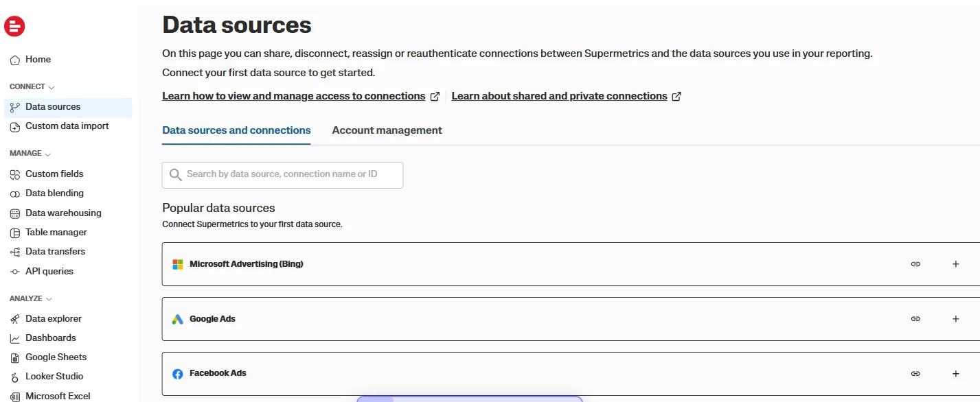Open the Table manager page
Screen dimensions: 980x402
coord(56,233)
